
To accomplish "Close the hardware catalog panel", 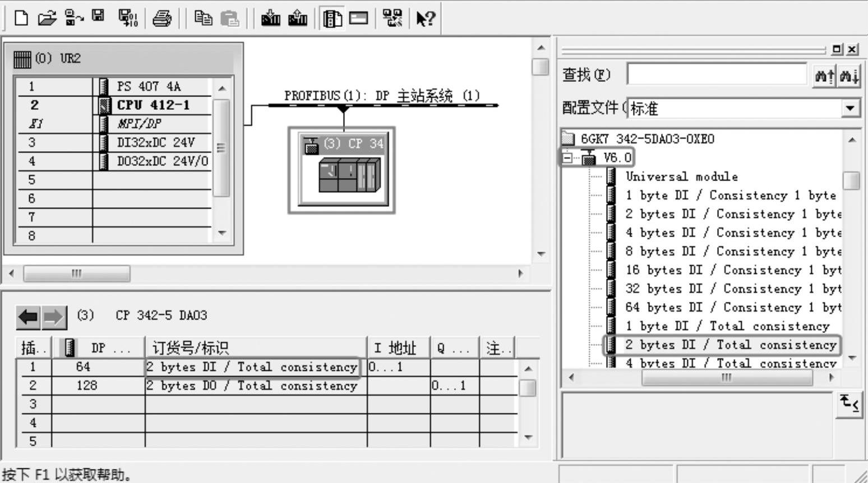I will [x=853, y=49].
